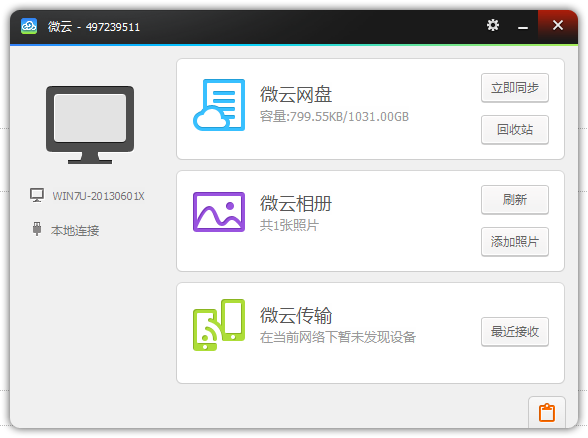Click the 立即同步 button

[515, 88]
